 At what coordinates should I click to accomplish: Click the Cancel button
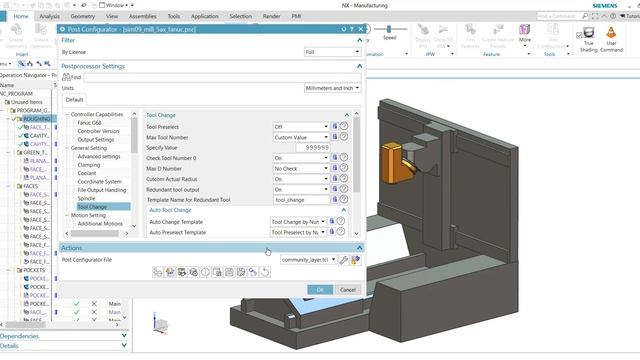(348, 290)
